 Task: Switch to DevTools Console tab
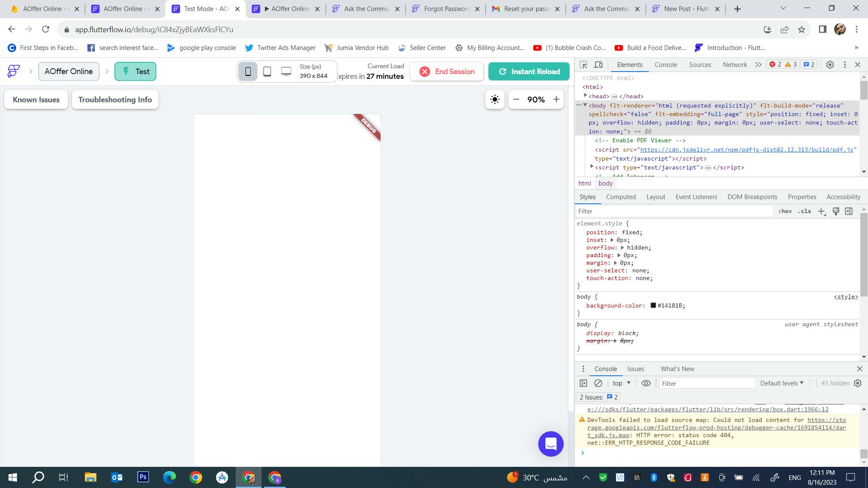click(665, 65)
